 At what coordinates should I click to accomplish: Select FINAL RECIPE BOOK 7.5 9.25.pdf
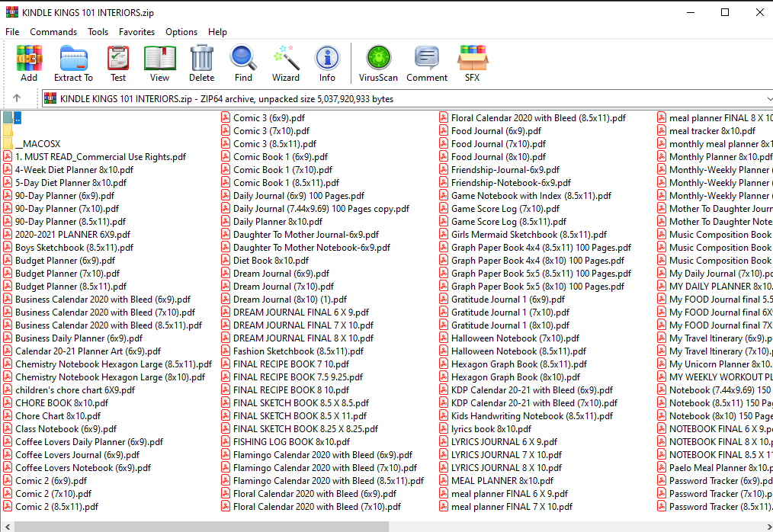click(x=292, y=377)
